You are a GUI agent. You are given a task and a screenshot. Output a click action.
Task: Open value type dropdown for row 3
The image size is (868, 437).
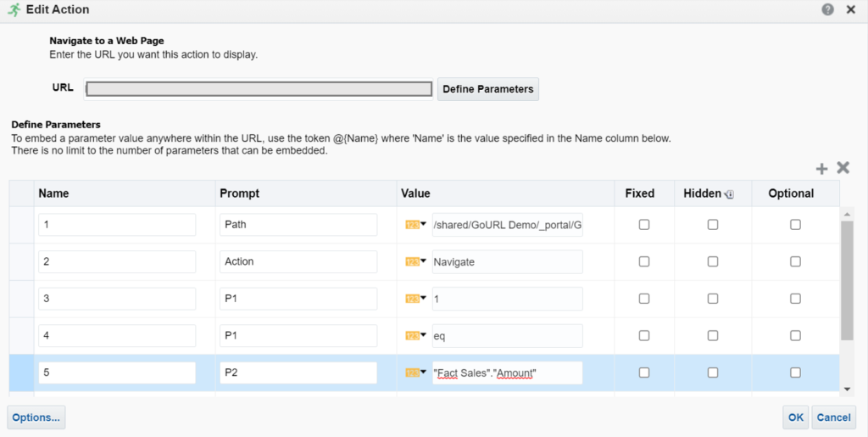[x=415, y=299]
